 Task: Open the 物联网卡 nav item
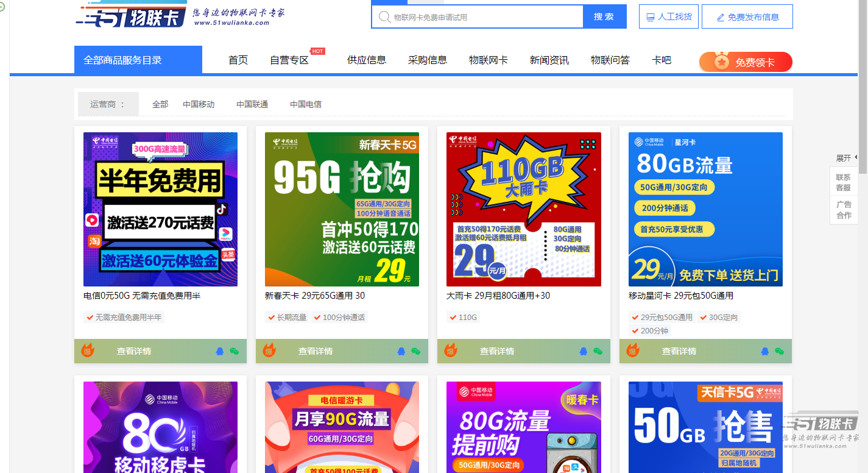(x=489, y=60)
